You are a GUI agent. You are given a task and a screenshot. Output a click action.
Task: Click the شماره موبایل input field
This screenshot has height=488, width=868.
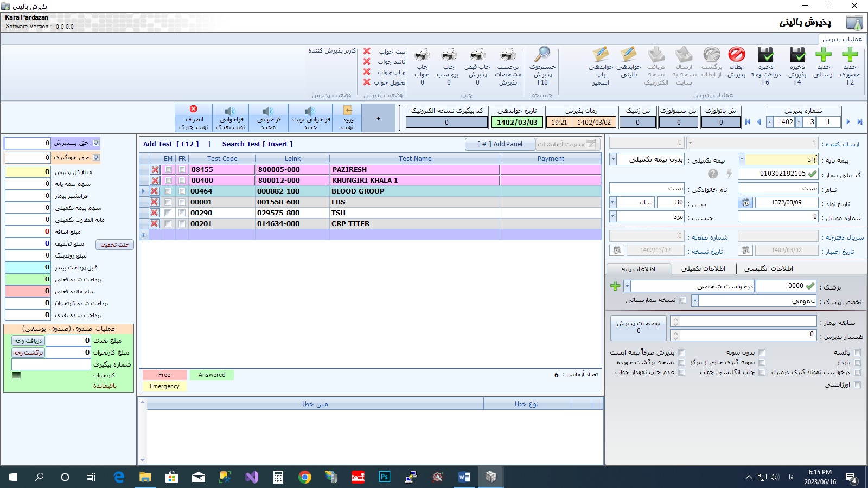point(777,216)
